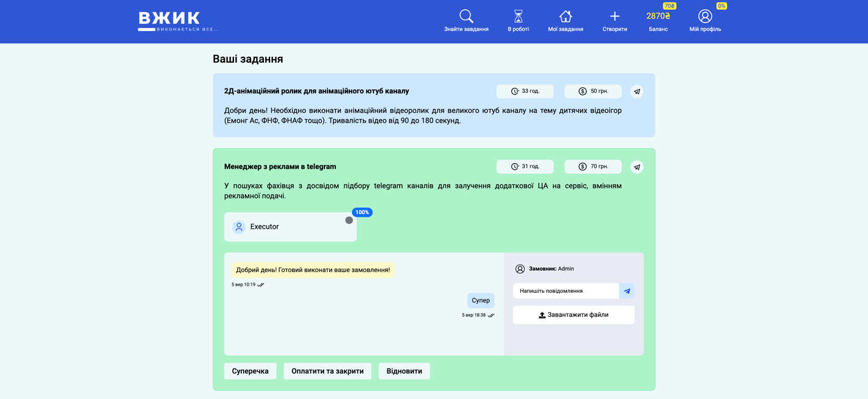Viewport: 868px width, 399px height.
Task: Collapse the Менеджер з реклами в telegram task
Action: [280, 167]
